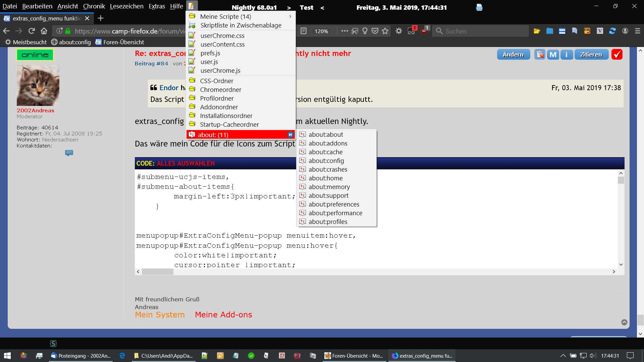This screenshot has width=644, height=362.
Task: Reload the current page
Action: click(32, 31)
